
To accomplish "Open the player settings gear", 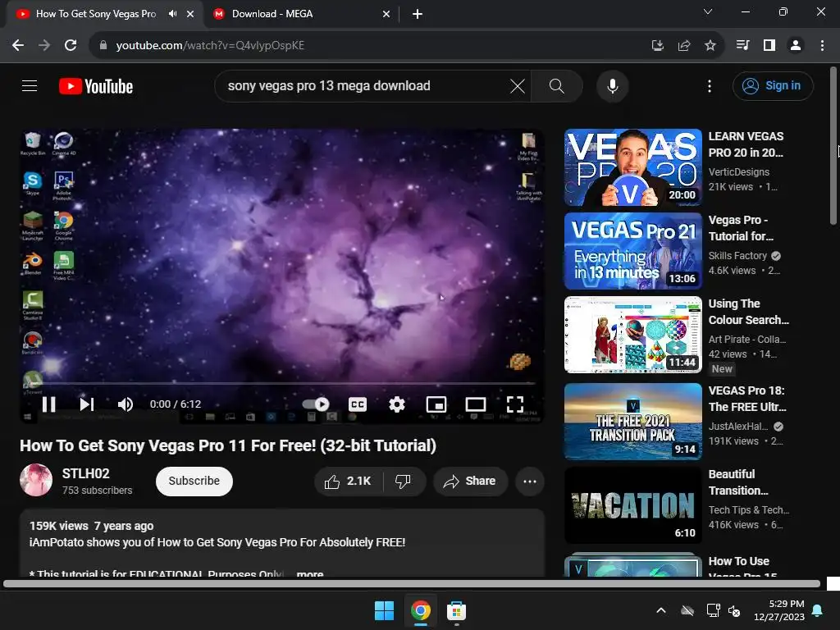I will [x=396, y=404].
